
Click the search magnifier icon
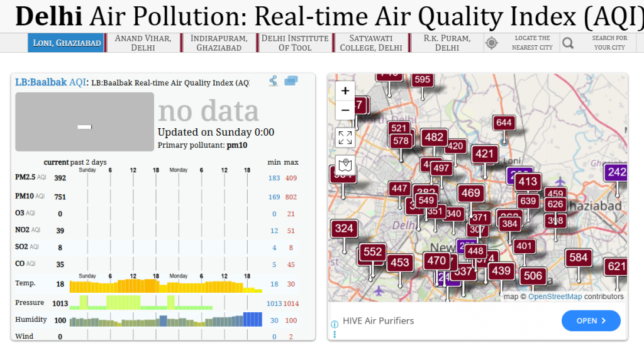point(568,43)
